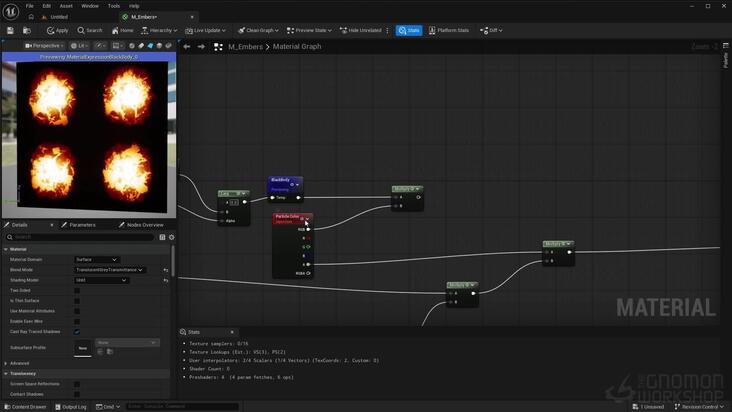Image resolution: width=732 pixels, height=412 pixels.
Task: Open the Asset menu
Action: click(66, 6)
